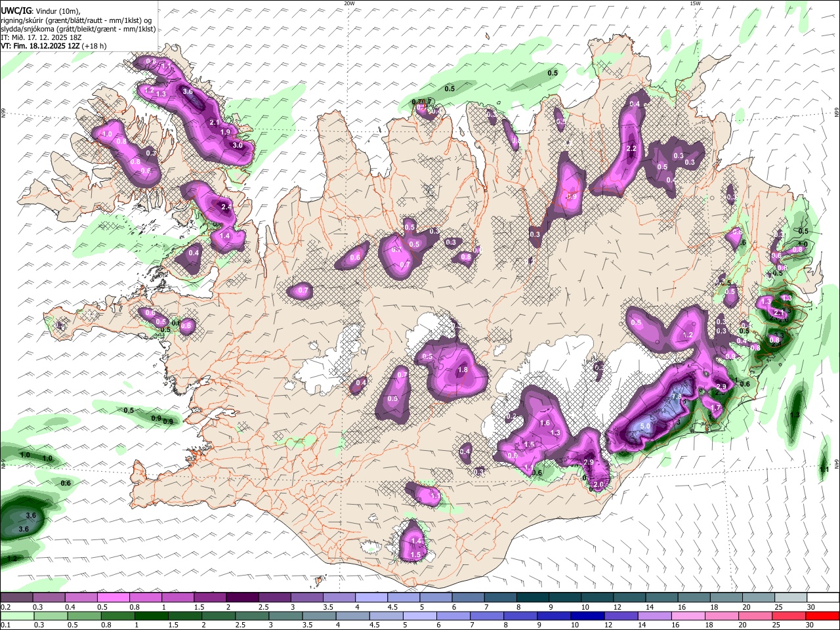Click the 'VT: Fim. 18.12.2025 12Z (+18 h)' line
Screen dimensions: 840x630
tap(54, 46)
